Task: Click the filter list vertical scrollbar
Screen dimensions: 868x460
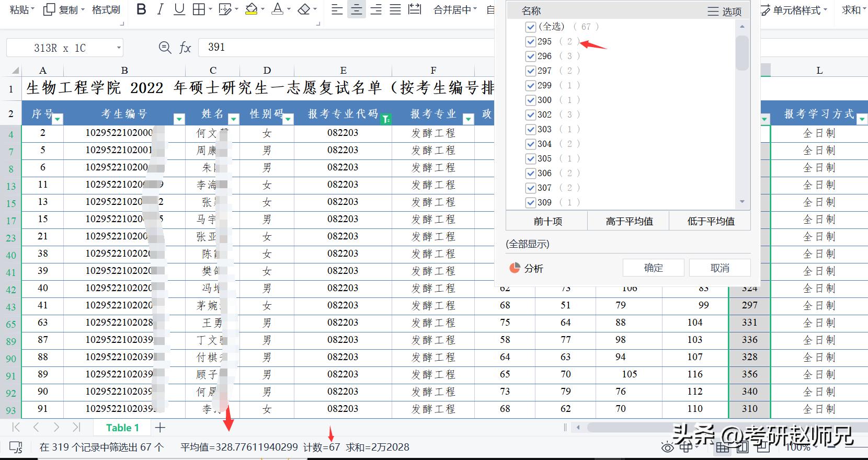Action: coord(742,52)
